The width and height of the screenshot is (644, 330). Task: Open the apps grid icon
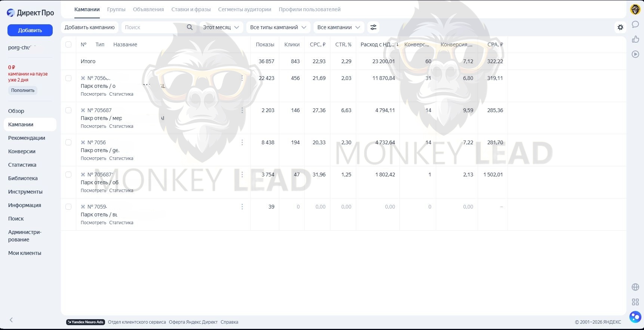pyautogui.click(x=635, y=302)
